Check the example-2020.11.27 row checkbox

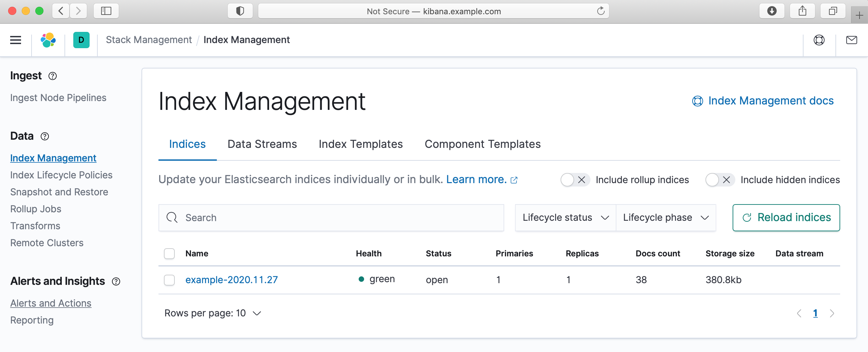(169, 280)
